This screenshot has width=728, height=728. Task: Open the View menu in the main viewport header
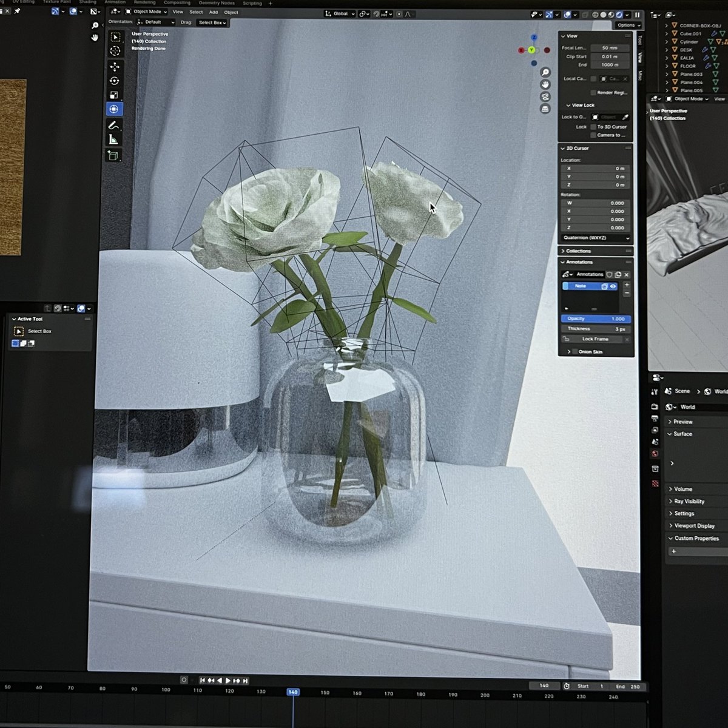pos(178,12)
